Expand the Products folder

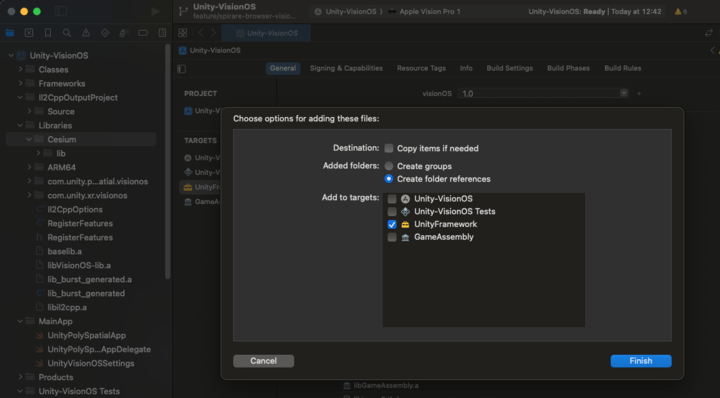tap(20, 377)
